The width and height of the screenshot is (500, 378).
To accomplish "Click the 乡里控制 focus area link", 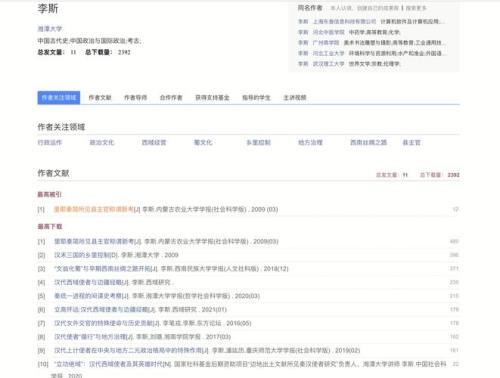I will point(258,143).
